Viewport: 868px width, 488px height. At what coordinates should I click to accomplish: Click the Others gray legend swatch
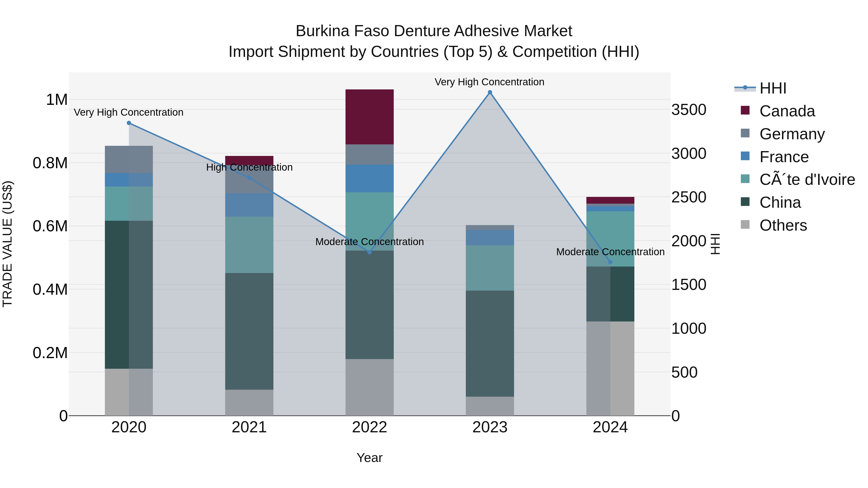(x=745, y=224)
